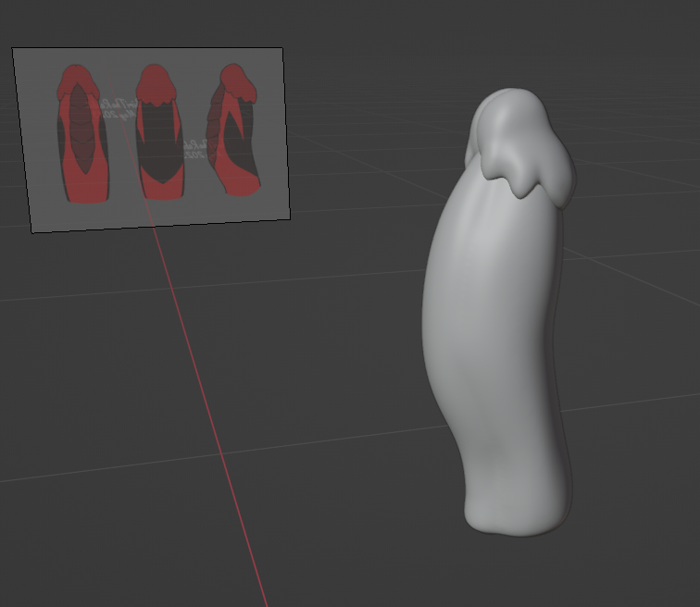This screenshot has height=607, width=700.
Task: Click the drip-shaped top of the mesh
Action: coord(519,139)
